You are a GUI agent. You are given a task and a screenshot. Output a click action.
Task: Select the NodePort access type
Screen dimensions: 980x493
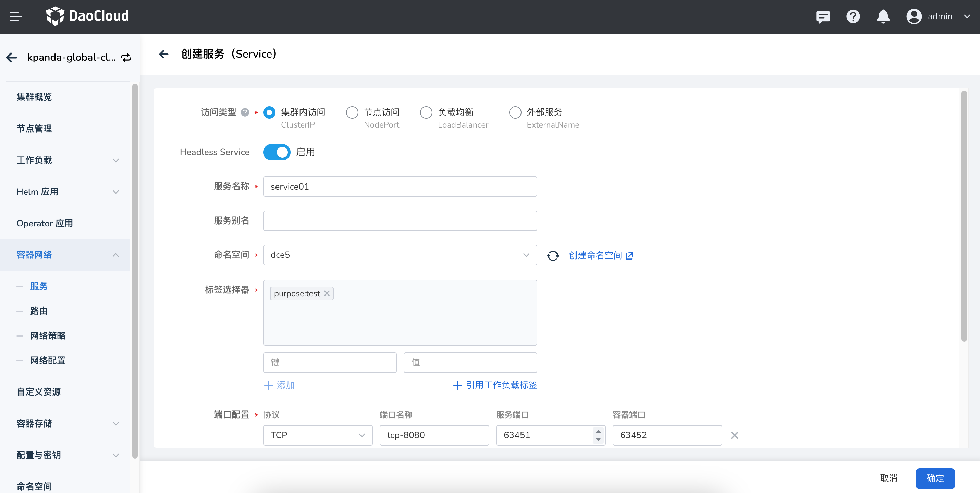tap(352, 112)
